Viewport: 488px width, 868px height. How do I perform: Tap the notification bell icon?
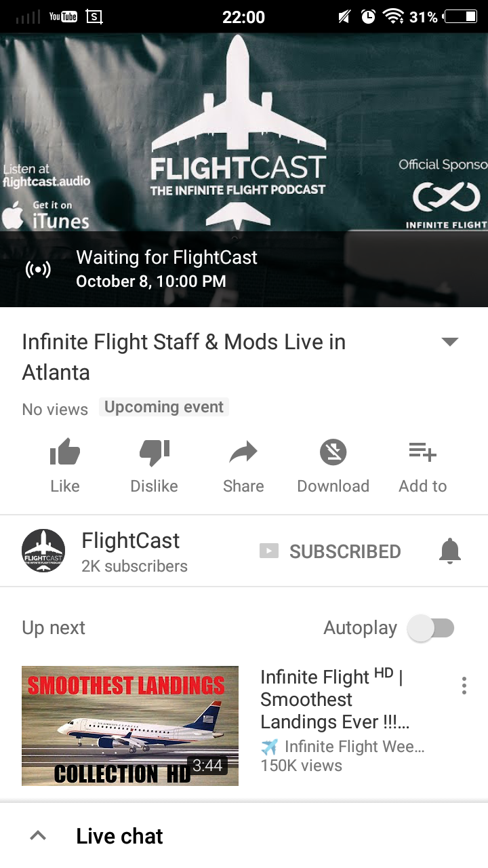(x=450, y=551)
